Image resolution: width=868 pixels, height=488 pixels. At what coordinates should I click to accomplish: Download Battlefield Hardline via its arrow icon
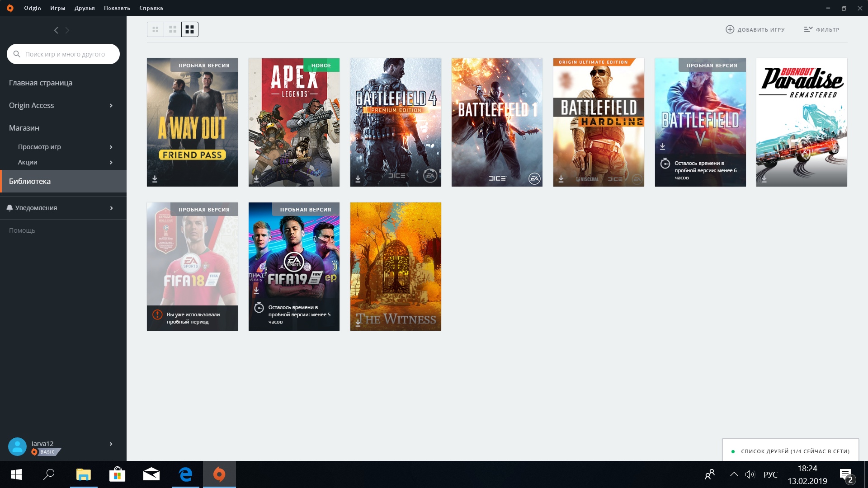[561, 179]
